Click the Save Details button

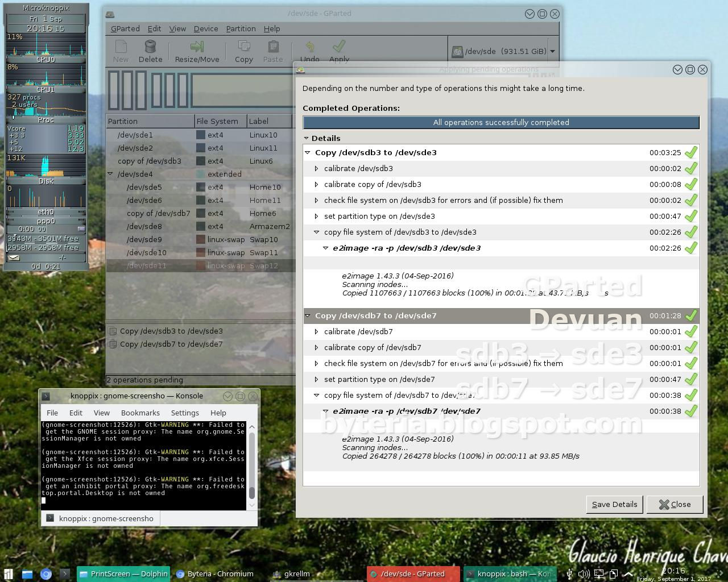click(x=614, y=504)
